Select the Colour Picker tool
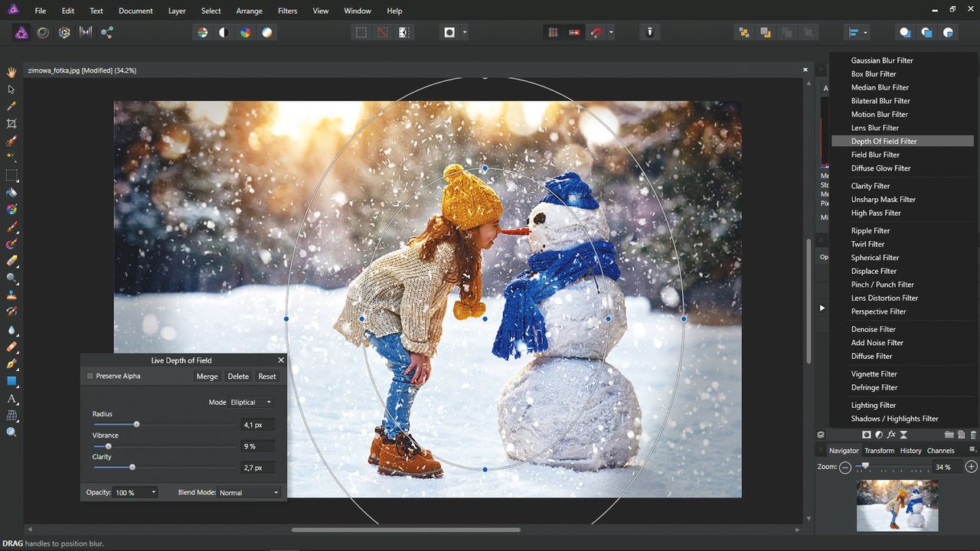Viewport: 980px width, 551px height. (x=11, y=106)
